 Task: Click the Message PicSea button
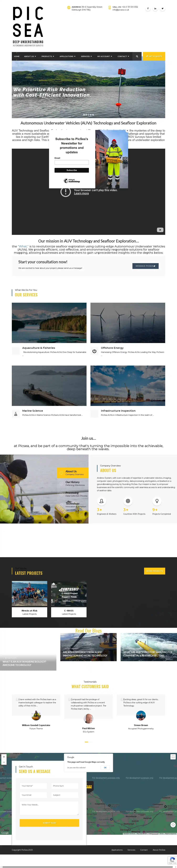point(145,266)
